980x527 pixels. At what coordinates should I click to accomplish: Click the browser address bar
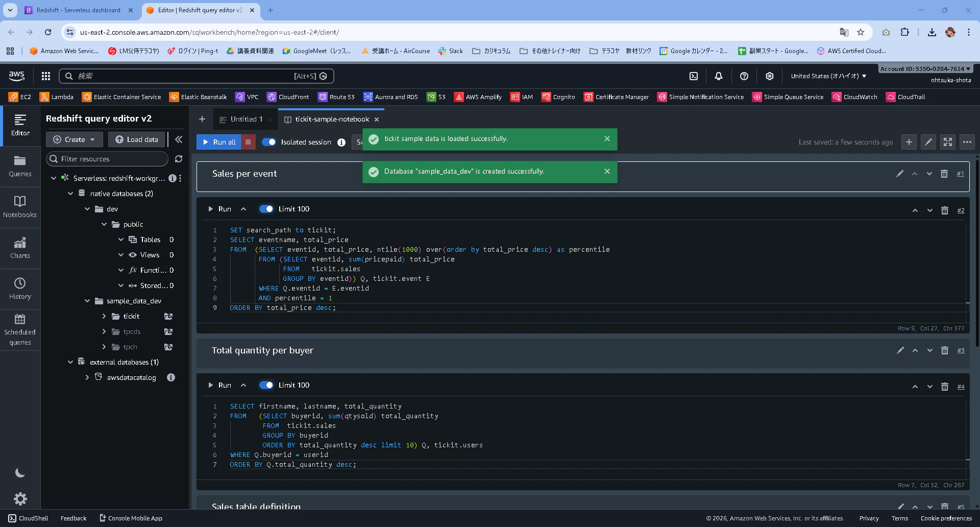(x=449, y=32)
